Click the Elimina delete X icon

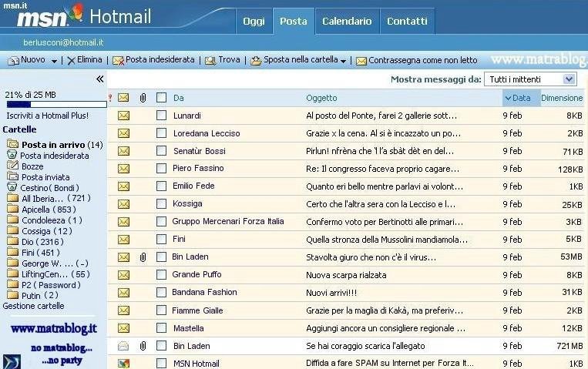click(71, 60)
